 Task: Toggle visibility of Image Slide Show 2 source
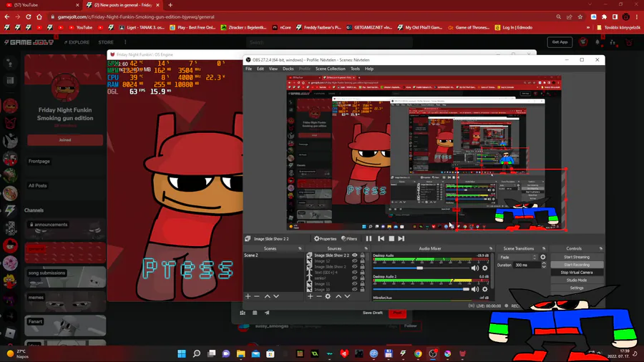tap(355, 267)
